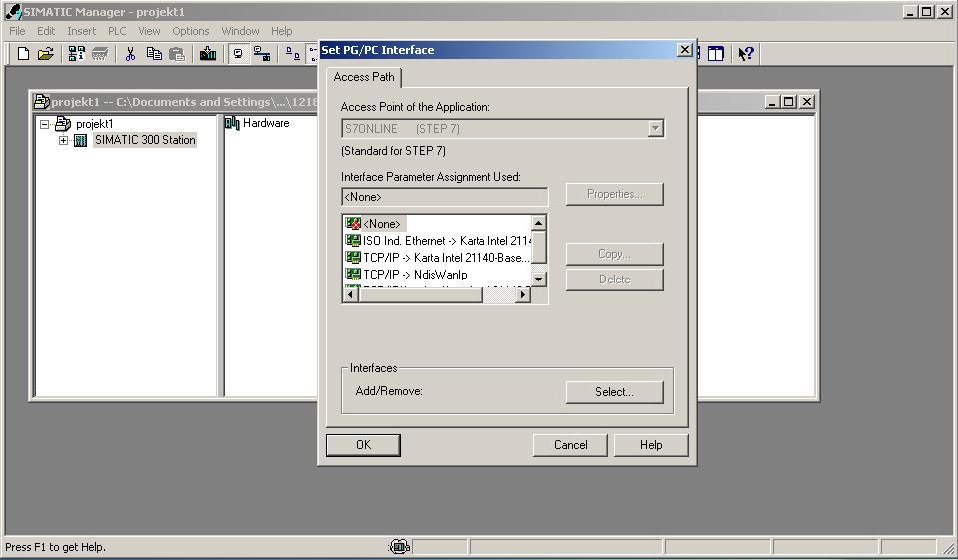
Task: Click the Accessible Nodes toolbar icon
Action: tap(76, 54)
